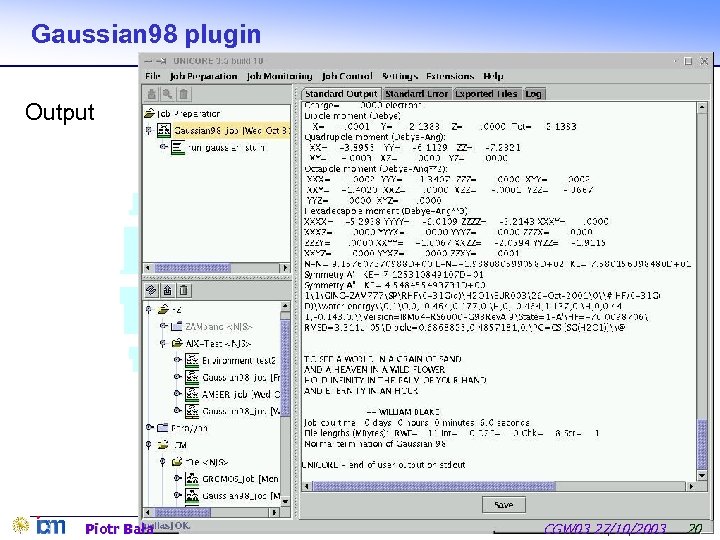This screenshot has width=720, height=540.
Task: Click right arrow of job preparation scrollbar
Action: click(x=285, y=268)
